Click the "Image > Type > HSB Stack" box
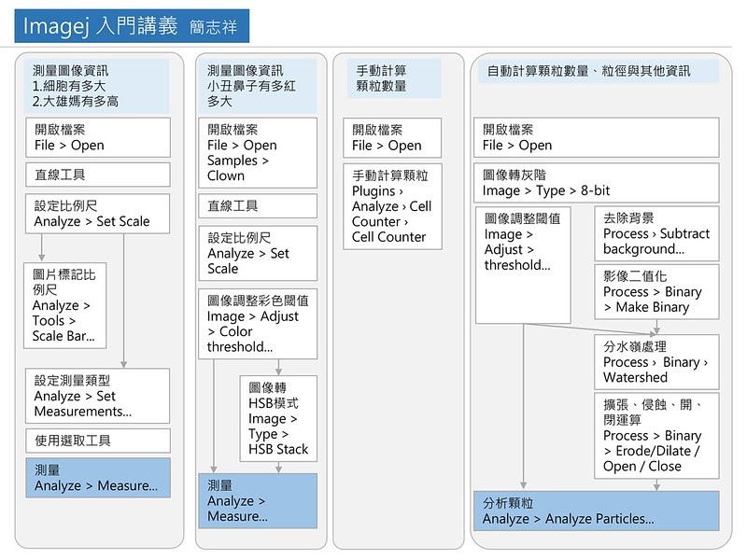Screen dimensions: 747x560 [278, 418]
